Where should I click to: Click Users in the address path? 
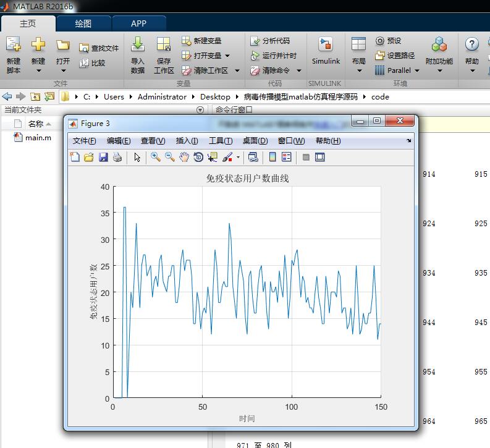coord(114,97)
